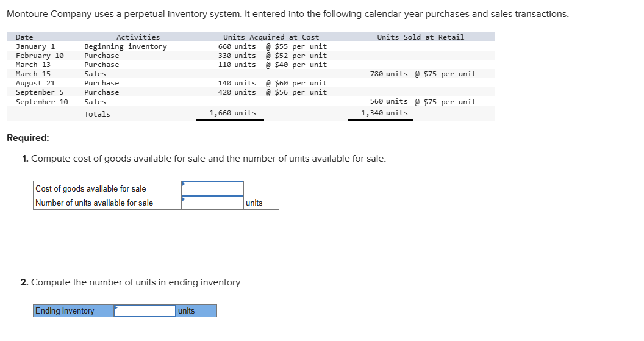Click 'Units Sold at Retail' column header

(x=421, y=37)
